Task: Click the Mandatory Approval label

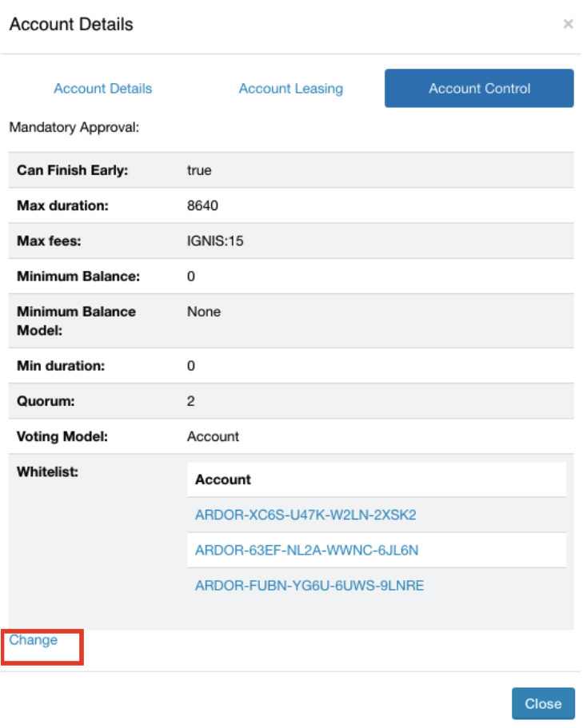Action: (74, 126)
